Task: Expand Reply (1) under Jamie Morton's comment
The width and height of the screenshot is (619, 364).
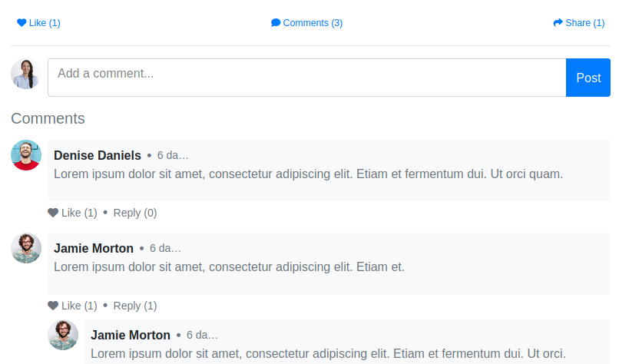Action: point(135,306)
